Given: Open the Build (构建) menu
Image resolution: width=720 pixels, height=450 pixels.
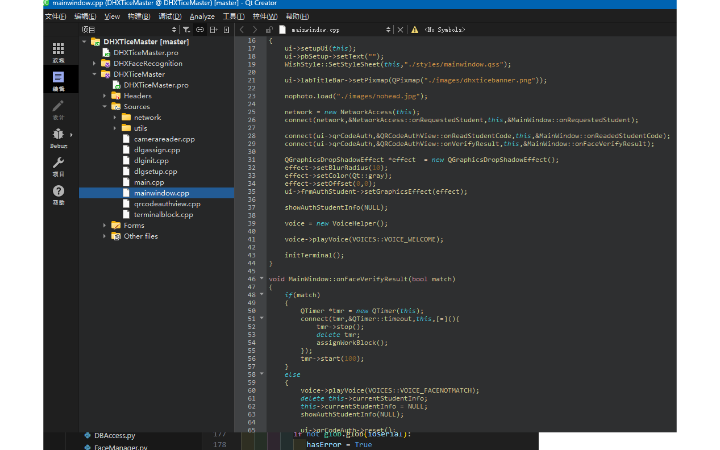Looking at the screenshot, I should pyautogui.click(x=139, y=17).
